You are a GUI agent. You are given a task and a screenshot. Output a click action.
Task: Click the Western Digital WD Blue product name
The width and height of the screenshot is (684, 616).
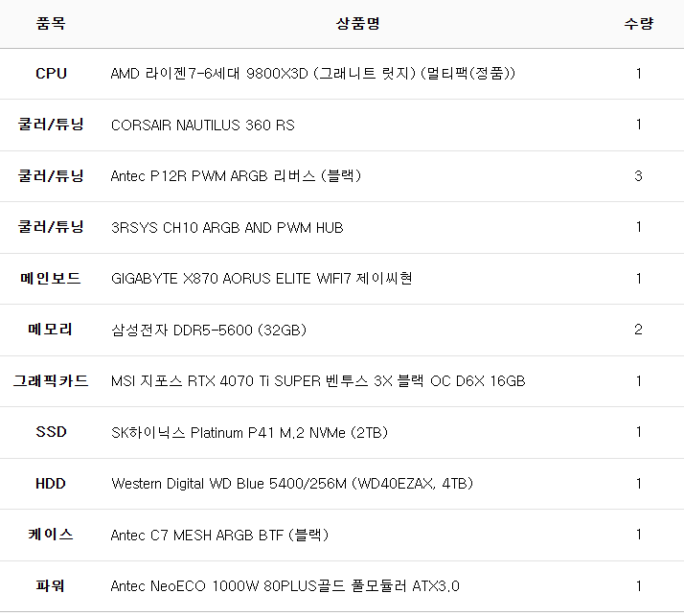(x=292, y=484)
